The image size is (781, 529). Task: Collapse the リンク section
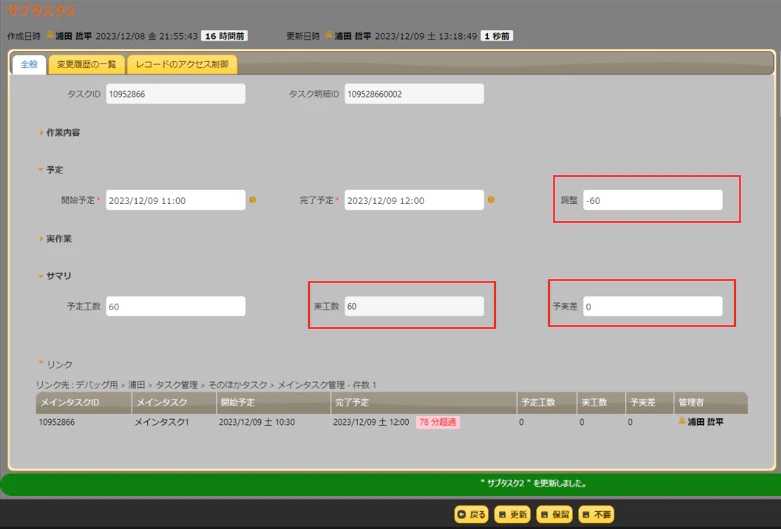(x=56, y=365)
